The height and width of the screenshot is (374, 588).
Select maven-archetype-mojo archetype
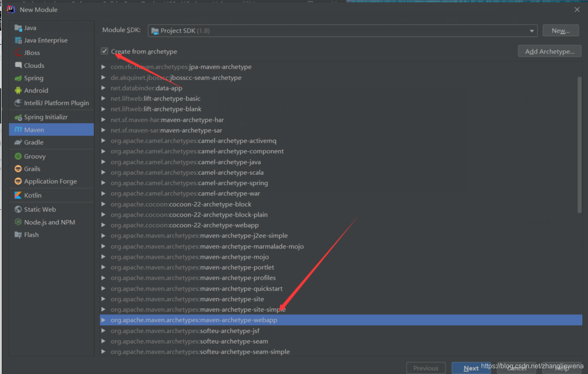point(341,257)
